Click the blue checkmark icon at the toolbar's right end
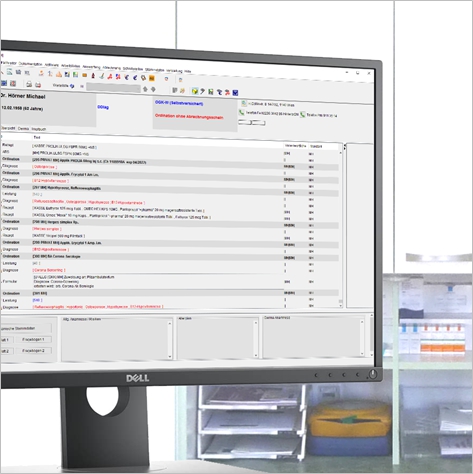The width and height of the screenshot is (473, 474). (235, 92)
